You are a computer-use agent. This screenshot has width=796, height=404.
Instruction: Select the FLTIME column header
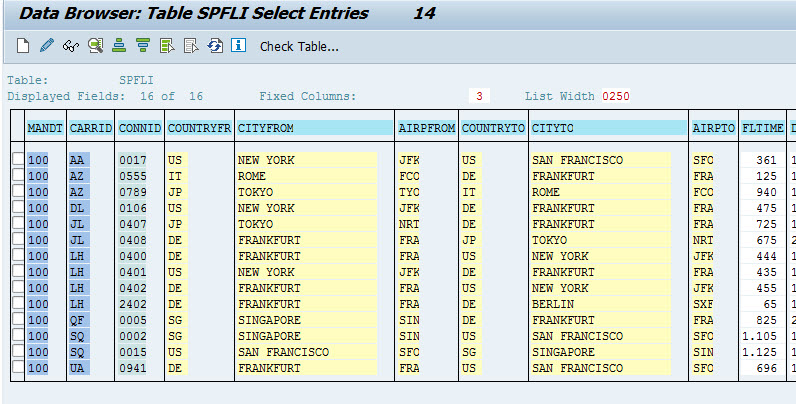tap(763, 129)
